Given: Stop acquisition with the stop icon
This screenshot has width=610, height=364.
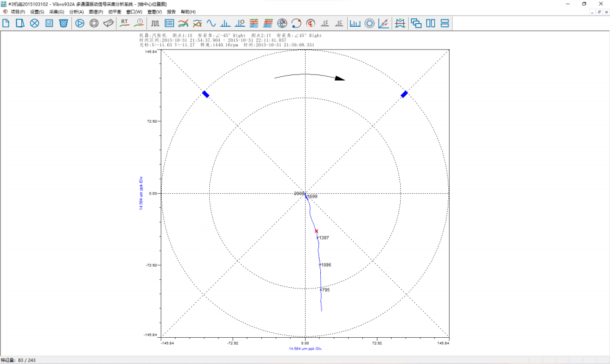Looking at the screenshot, I should point(94,23).
